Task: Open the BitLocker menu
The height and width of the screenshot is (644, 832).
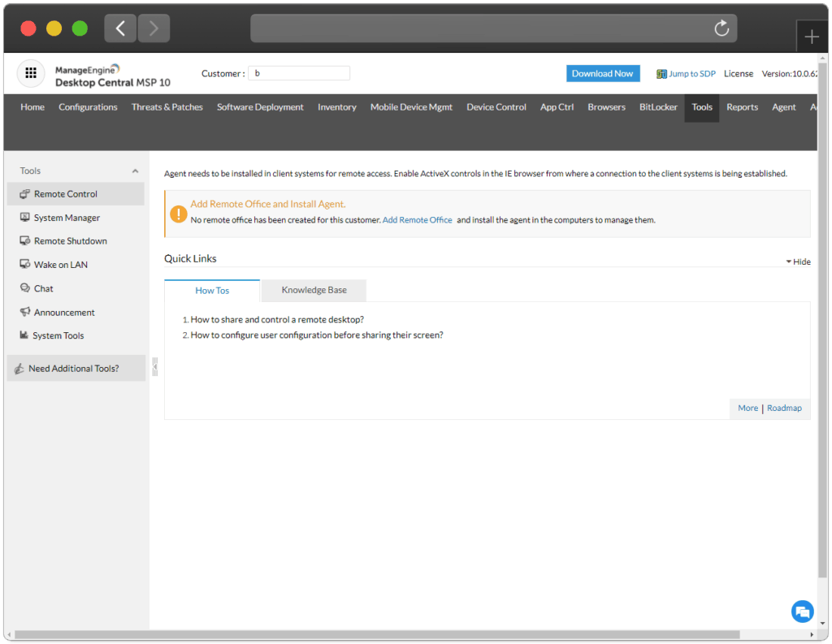Action: point(658,107)
